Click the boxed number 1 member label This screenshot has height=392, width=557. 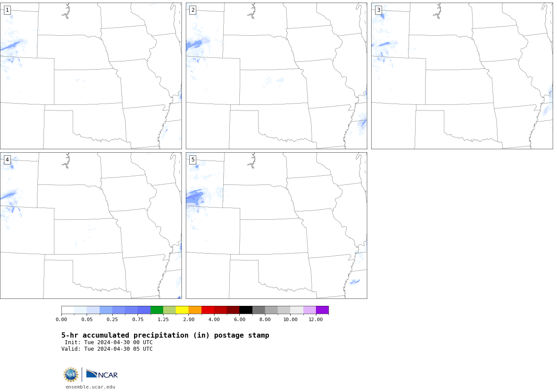7,10
